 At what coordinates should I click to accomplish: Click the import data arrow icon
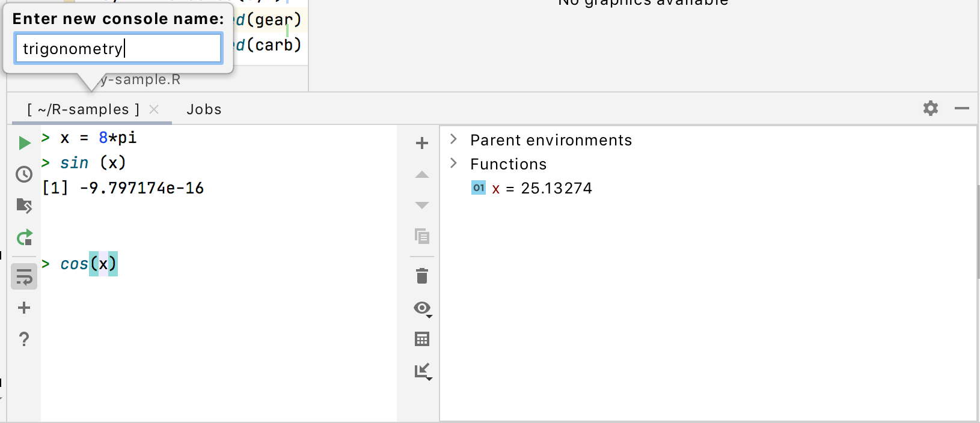pos(423,371)
